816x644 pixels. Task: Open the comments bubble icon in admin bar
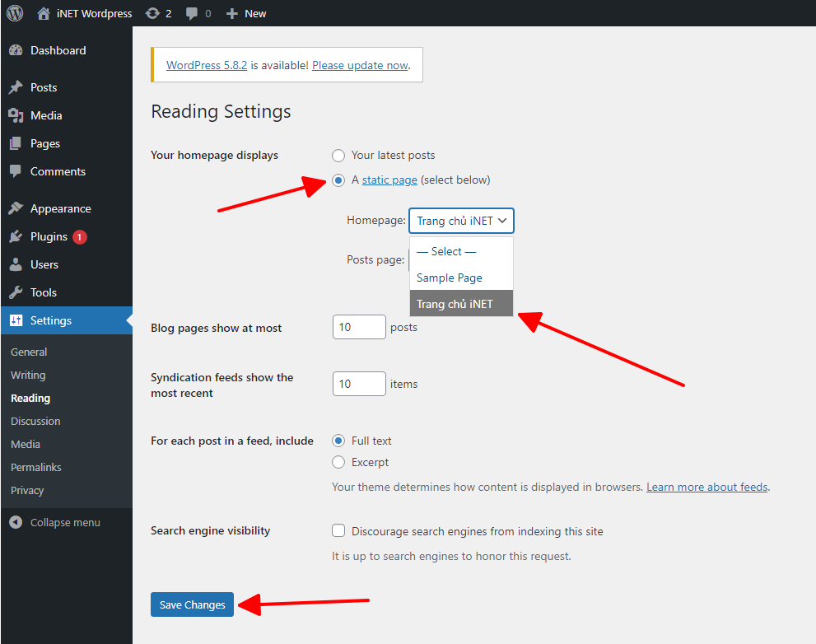[192, 13]
